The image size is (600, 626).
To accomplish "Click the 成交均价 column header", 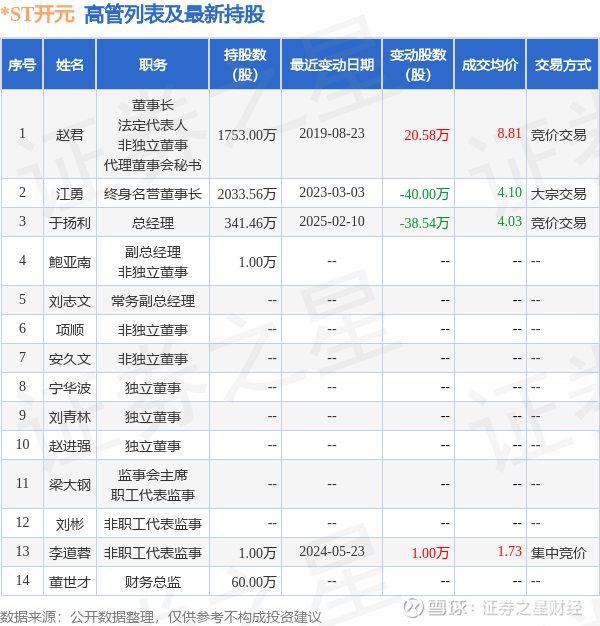I will [490, 64].
